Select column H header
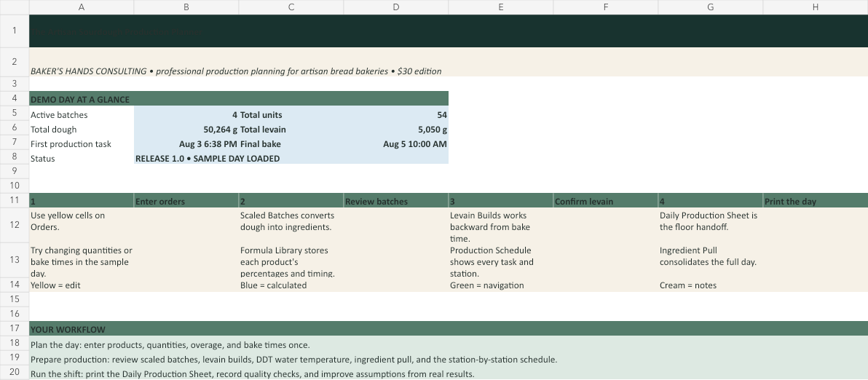The width and height of the screenshot is (868, 380). [816, 7]
